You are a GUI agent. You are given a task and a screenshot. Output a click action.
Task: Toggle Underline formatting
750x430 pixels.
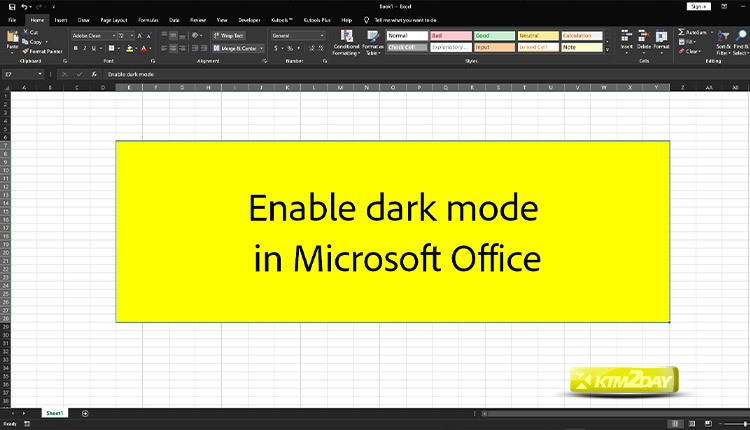(94, 48)
